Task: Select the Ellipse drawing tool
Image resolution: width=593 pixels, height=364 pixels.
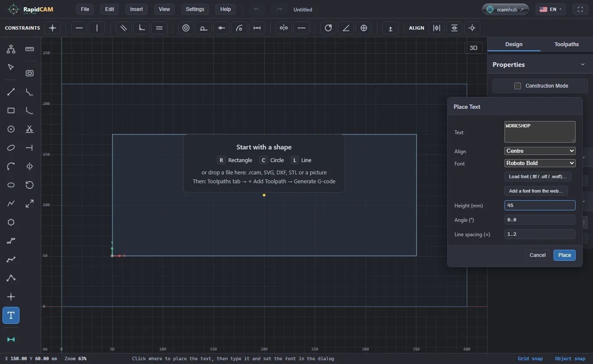Action: pos(11,148)
